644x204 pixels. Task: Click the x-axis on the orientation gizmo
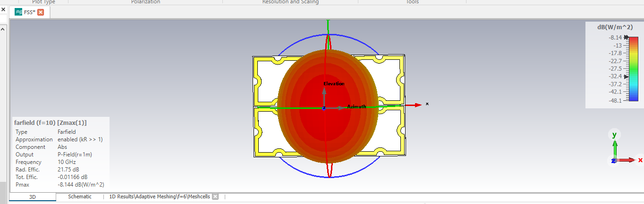pyautogui.click(x=639, y=160)
